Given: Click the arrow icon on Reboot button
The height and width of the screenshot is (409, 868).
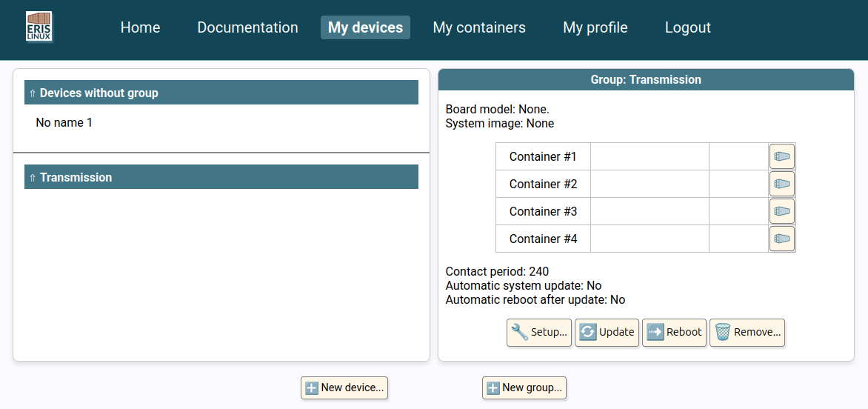Looking at the screenshot, I should (x=655, y=332).
